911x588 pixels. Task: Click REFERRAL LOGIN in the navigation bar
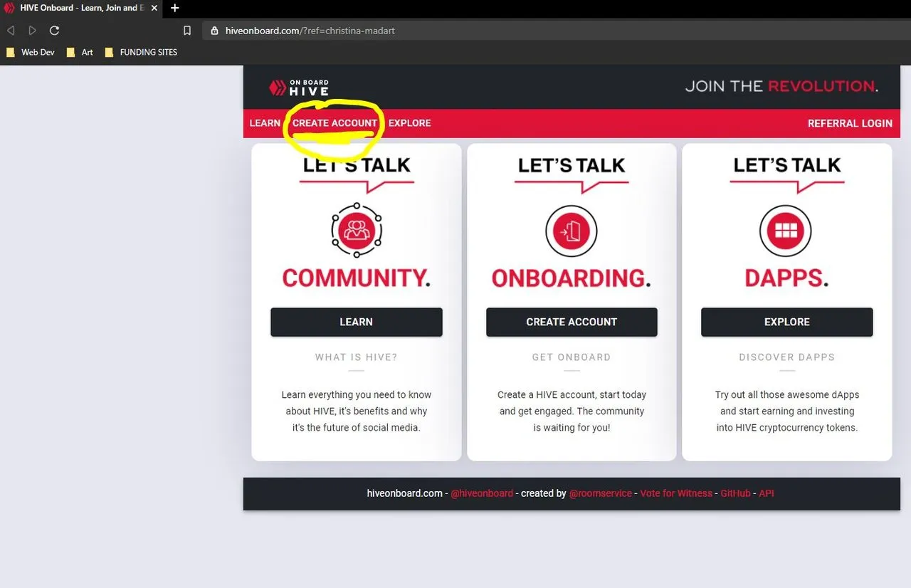(x=850, y=123)
